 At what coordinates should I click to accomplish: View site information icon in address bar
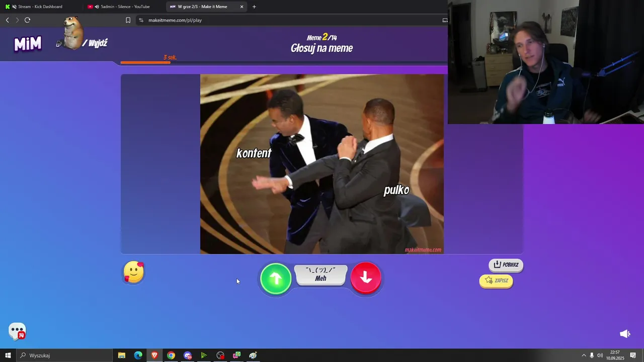(141, 20)
